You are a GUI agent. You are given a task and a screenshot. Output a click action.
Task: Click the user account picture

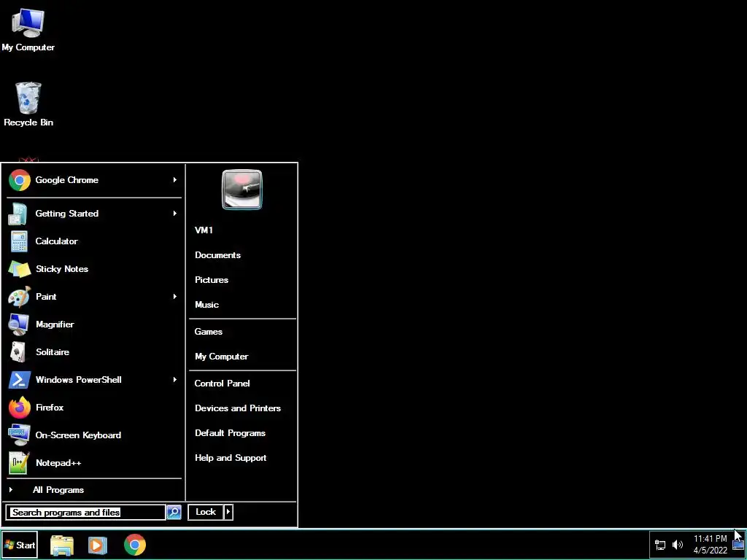coord(242,190)
